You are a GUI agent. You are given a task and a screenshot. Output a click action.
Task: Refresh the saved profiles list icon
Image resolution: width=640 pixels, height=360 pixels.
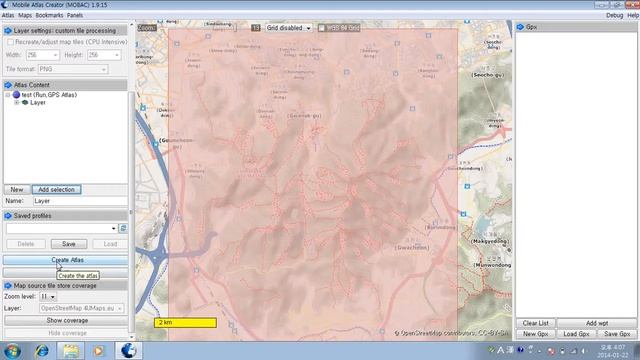(x=123, y=228)
